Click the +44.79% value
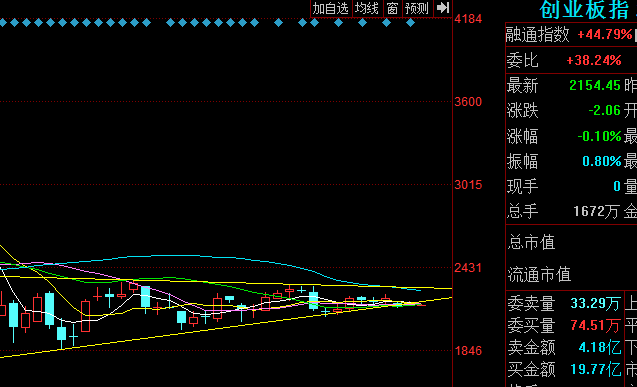This screenshot has height=387, width=637. pos(604,35)
